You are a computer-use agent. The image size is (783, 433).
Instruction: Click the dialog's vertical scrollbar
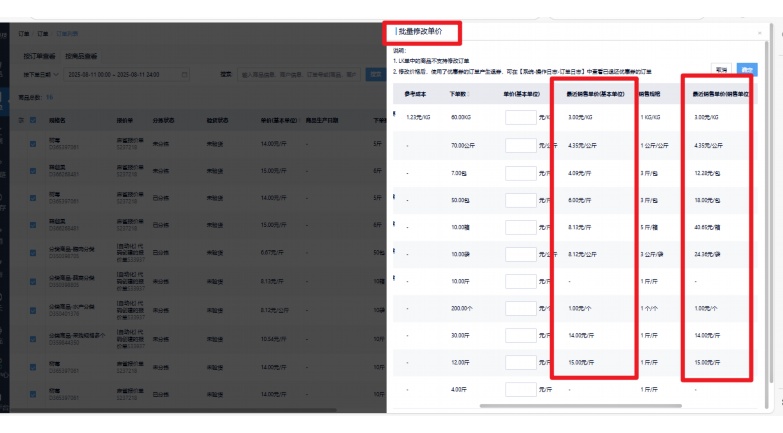[x=767, y=225]
